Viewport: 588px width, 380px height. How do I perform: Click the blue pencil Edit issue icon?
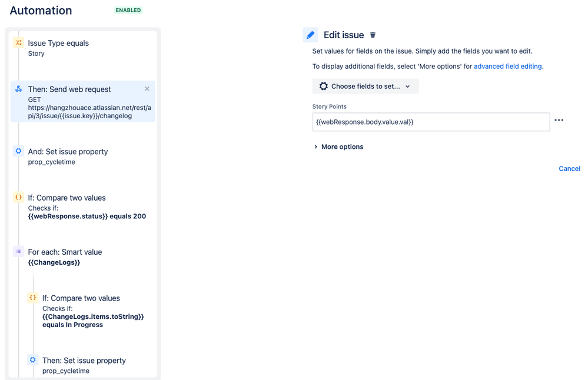(311, 35)
